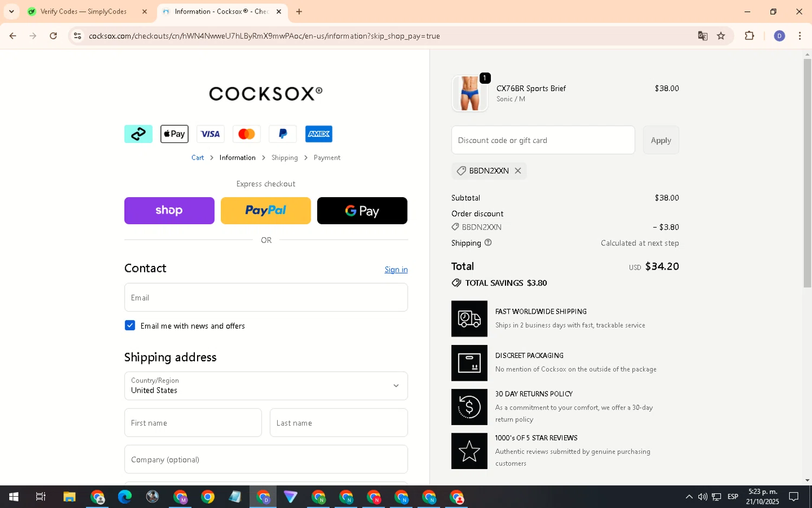Viewport: 812px width, 508px height.
Task: Click the Discount code or gift card field
Action: click(x=543, y=140)
